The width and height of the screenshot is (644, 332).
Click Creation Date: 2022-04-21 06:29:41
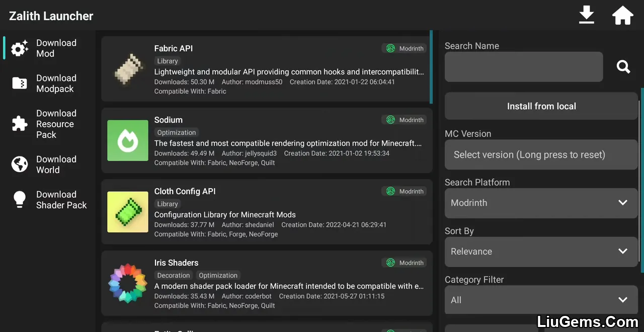(334, 224)
